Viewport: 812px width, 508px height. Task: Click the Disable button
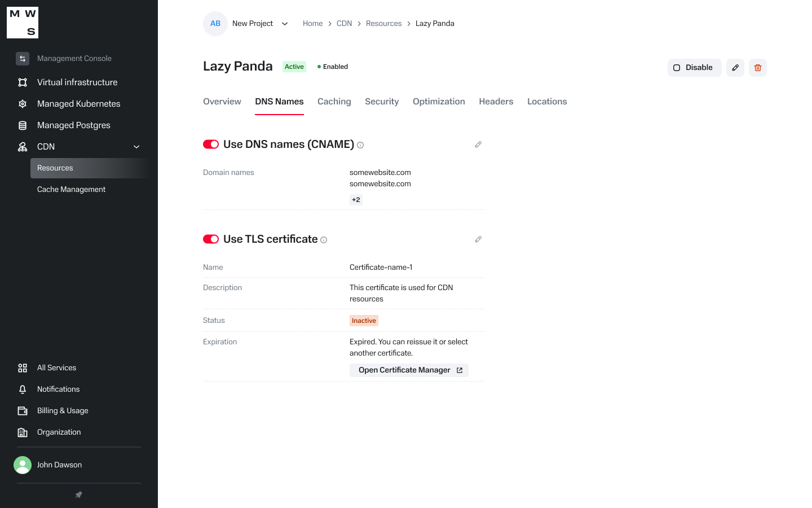point(695,68)
